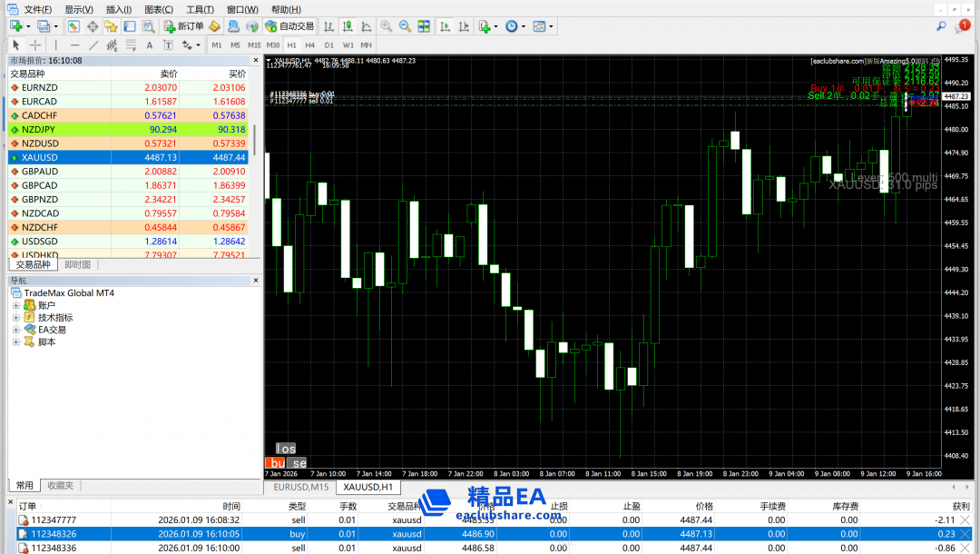The width and height of the screenshot is (980, 554).
Task: Expand the EA交易 tree node
Action: coord(16,330)
